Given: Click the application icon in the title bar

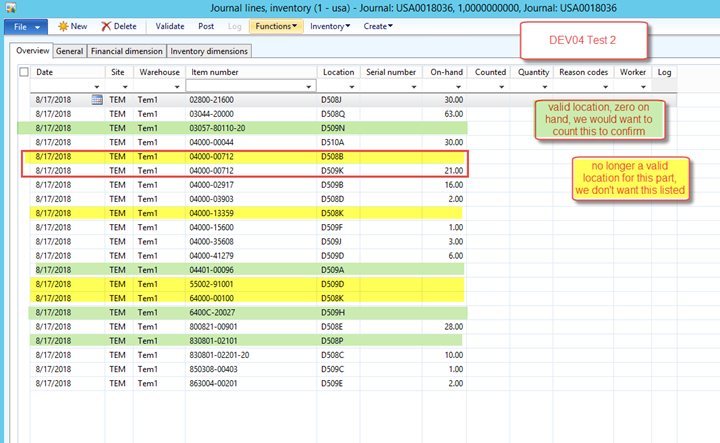Looking at the screenshot, I should coord(11,7).
